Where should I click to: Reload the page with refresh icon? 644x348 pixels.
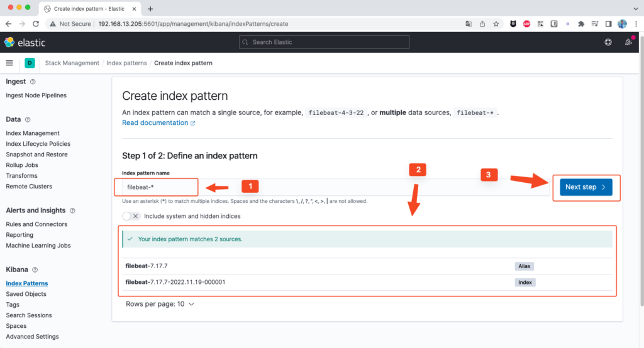coord(36,24)
